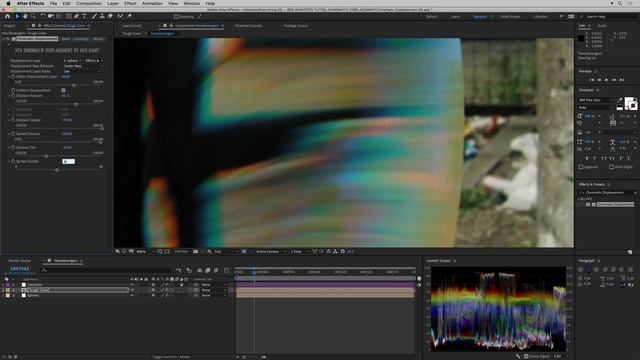Open the font family dropdown
The image size is (640, 360).
tap(596, 100)
